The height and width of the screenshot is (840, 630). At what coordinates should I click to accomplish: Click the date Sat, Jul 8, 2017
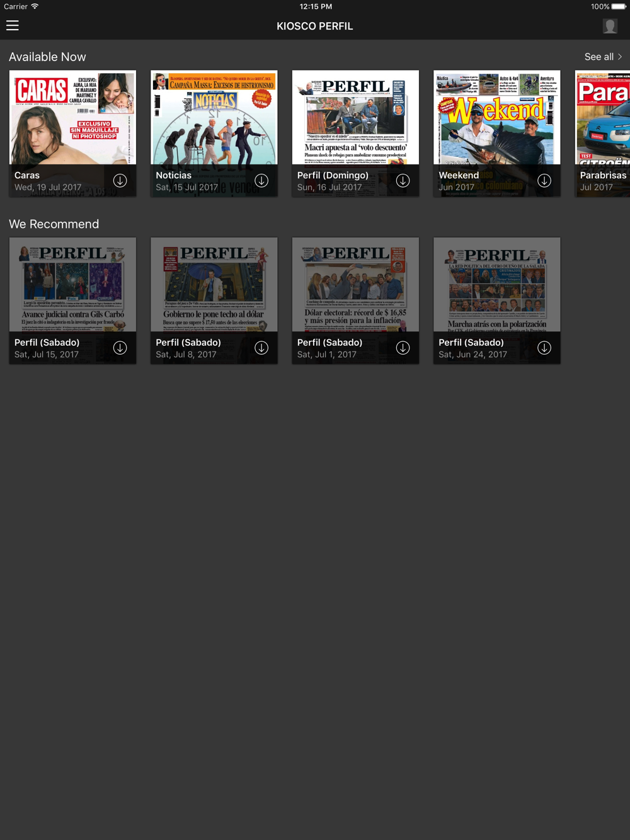[x=186, y=355]
